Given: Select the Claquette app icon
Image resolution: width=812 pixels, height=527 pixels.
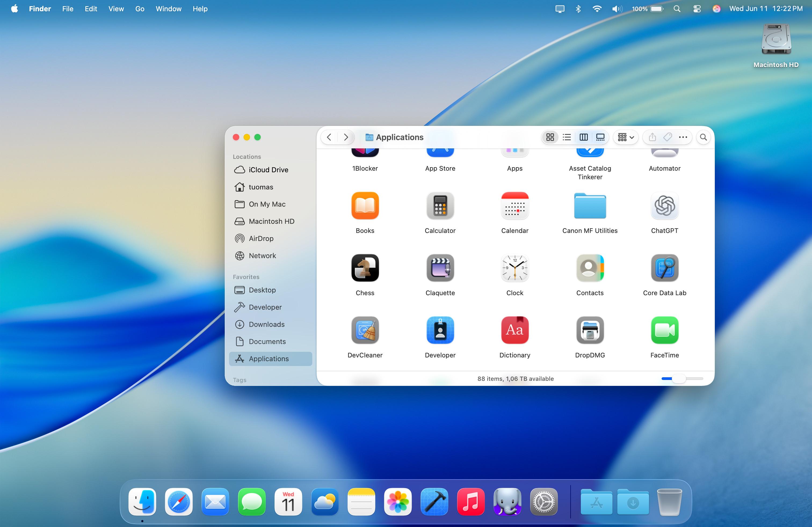Looking at the screenshot, I should click(440, 268).
